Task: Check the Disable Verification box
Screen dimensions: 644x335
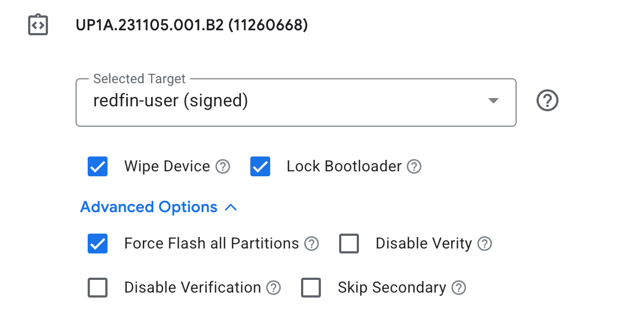Action: click(98, 288)
